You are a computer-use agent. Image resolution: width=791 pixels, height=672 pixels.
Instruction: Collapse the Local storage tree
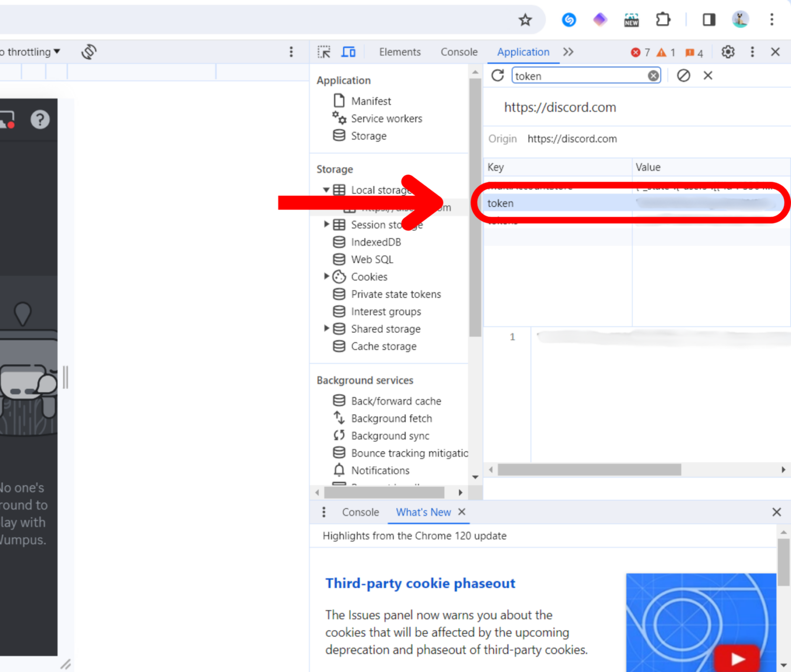(x=326, y=189)
